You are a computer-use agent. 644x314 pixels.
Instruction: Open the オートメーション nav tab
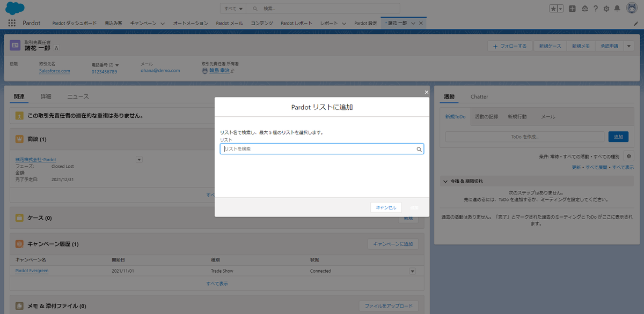click(191, 23)
